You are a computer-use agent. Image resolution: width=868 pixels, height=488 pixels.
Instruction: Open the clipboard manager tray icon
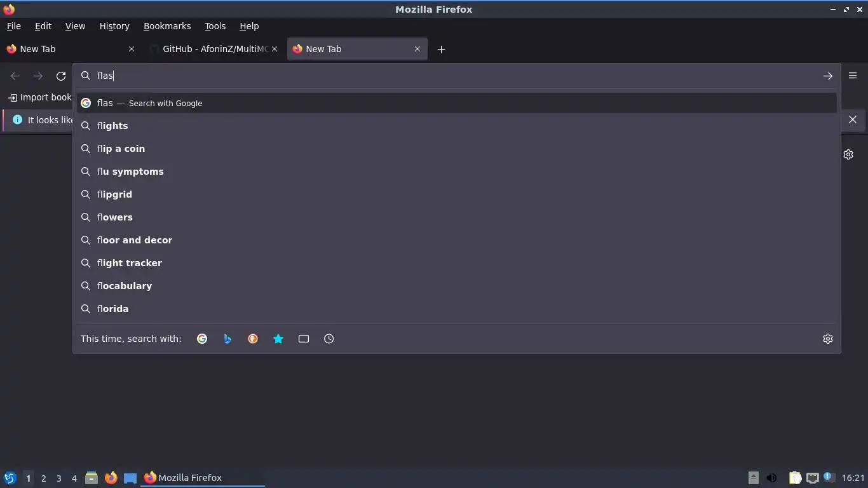pyautogui.click(x=796, y=478)
